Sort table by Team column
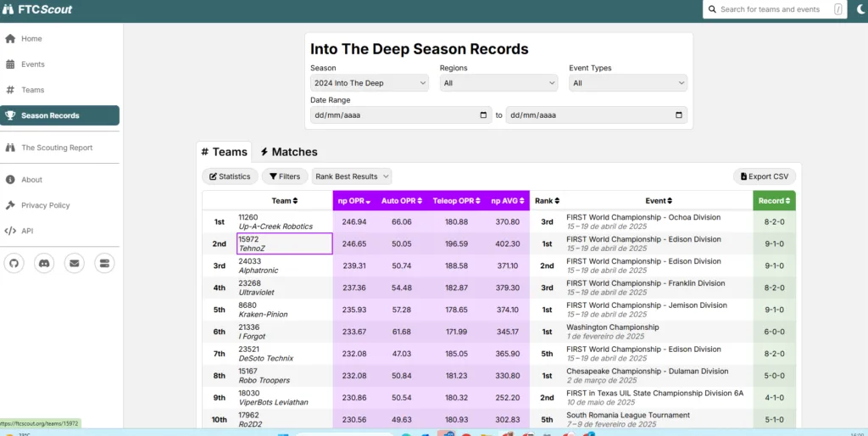Viewport: 868px width, 436px height. [x=285, y=200]
